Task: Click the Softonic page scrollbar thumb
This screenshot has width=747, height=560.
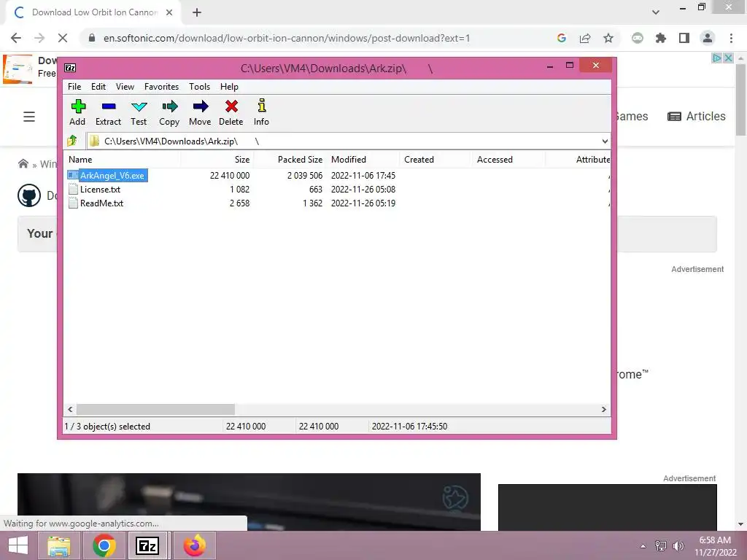Action: coord(740,99)
